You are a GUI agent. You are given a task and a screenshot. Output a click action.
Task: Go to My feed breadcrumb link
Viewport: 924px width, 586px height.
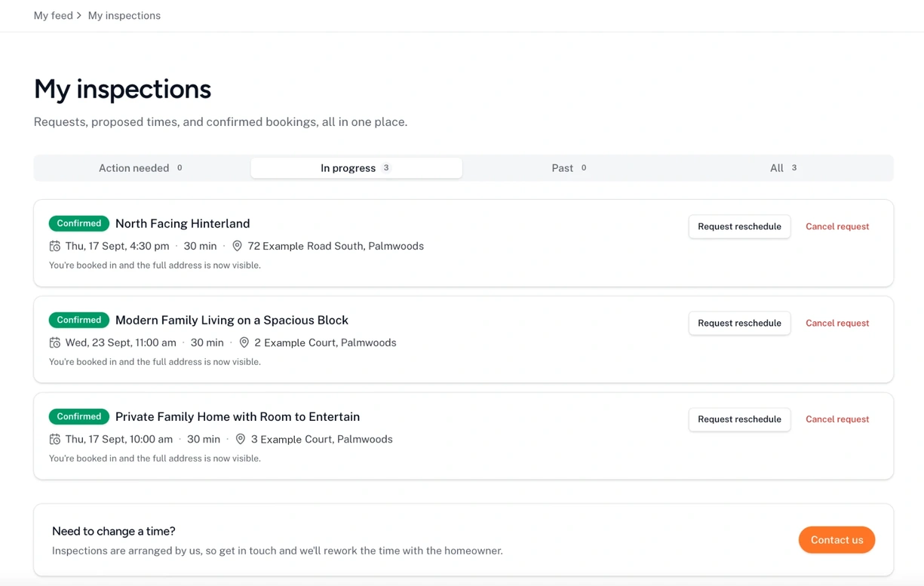click(53, 15)
